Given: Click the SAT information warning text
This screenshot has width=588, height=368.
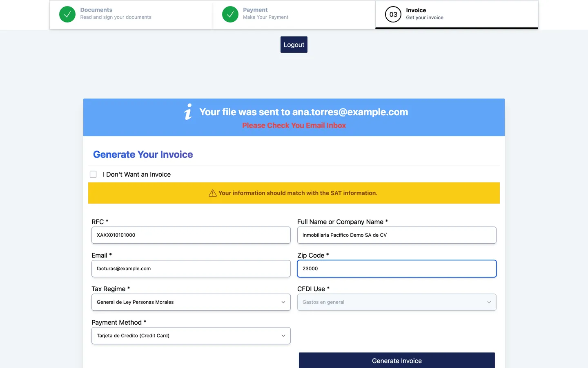Looking at the screenshot, I should (298, 193).
